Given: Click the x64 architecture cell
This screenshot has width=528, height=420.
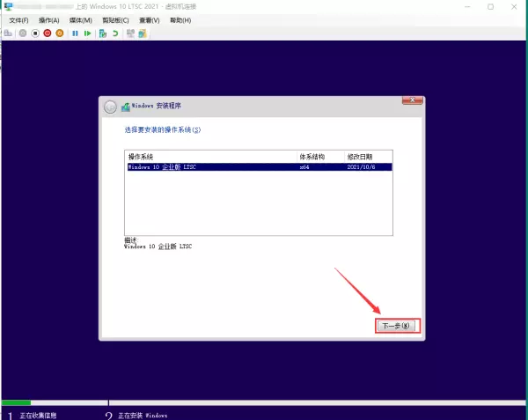Looking at the screenshot, I should pos(304,167).
